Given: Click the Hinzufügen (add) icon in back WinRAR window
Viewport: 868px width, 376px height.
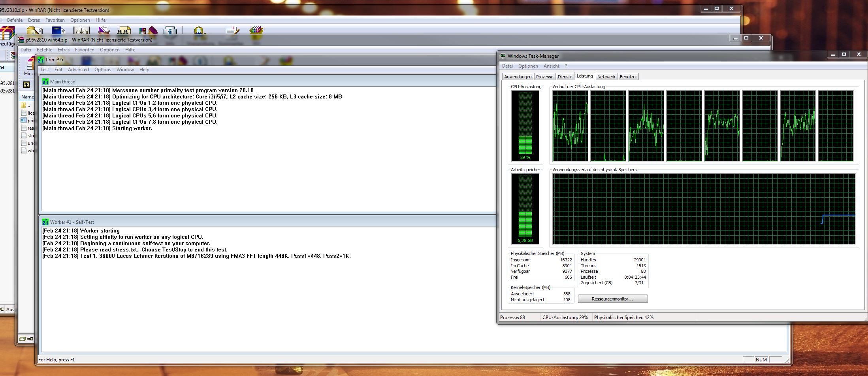Looking at the screenshot, I should pyautogui.click(x=7, y=32).
